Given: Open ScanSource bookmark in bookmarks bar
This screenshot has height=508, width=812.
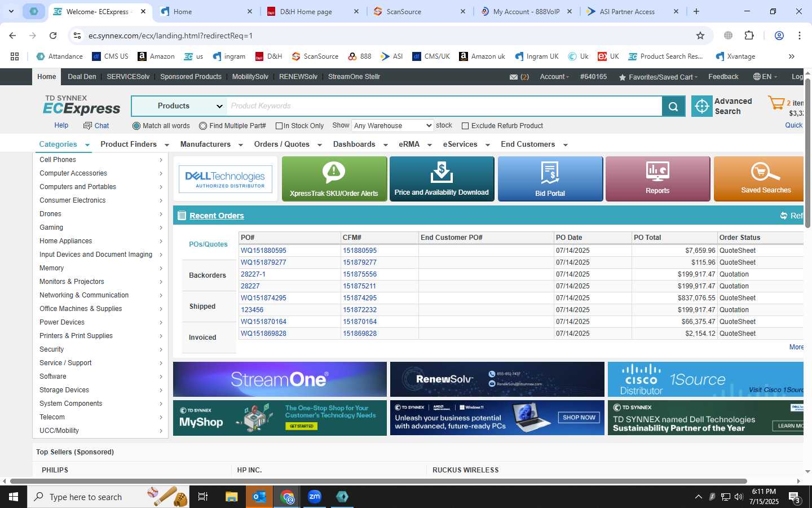Looking at the screenshot, I should tap(315, 56).
